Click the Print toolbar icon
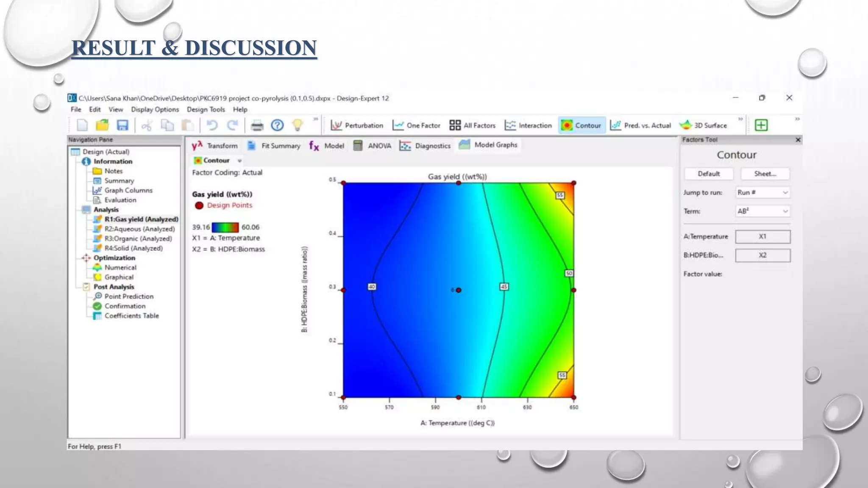 pyautogui.click(x=257, y=125)
